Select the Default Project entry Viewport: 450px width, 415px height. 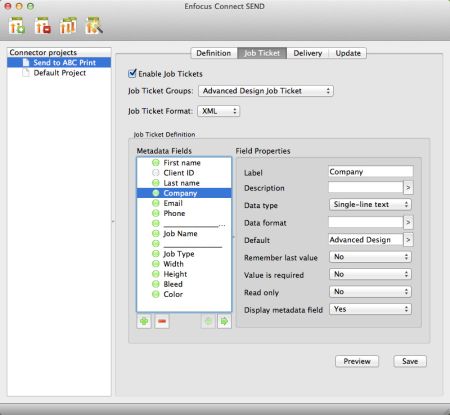click(x=59, y=73)
